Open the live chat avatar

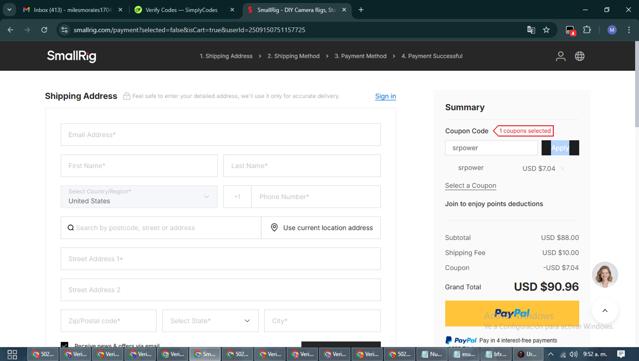(605, 275)
